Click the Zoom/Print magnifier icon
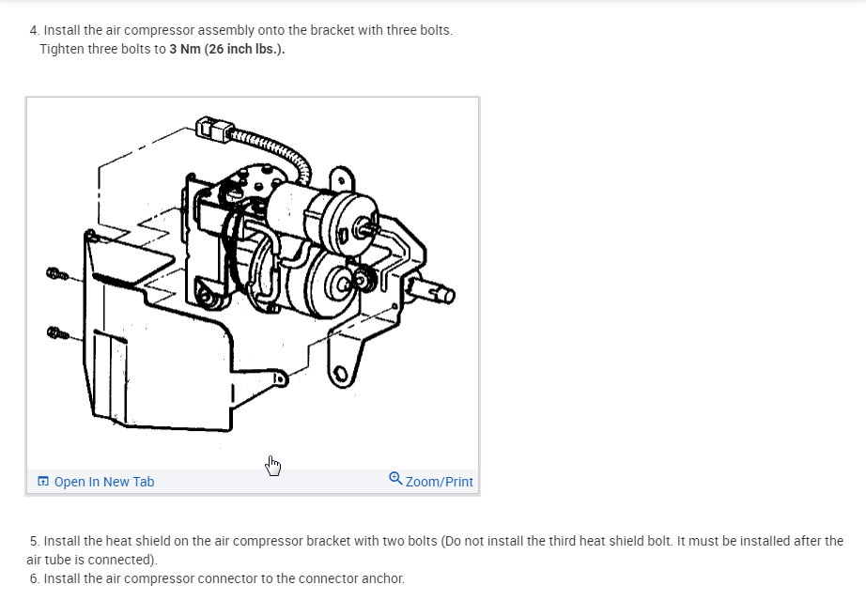Image resolution: width=866 pixels, height=616 pixels. pos(395,479)
